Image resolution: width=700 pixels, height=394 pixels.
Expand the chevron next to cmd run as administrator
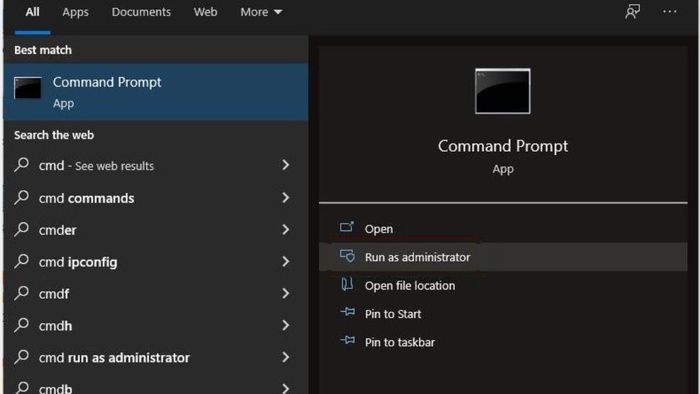[286, 357]
